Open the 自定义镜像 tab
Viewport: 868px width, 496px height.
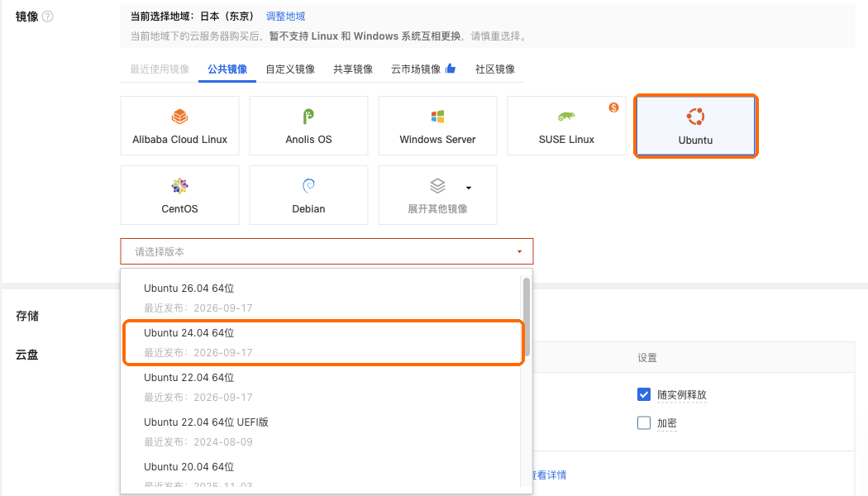(x=290, y=69)
